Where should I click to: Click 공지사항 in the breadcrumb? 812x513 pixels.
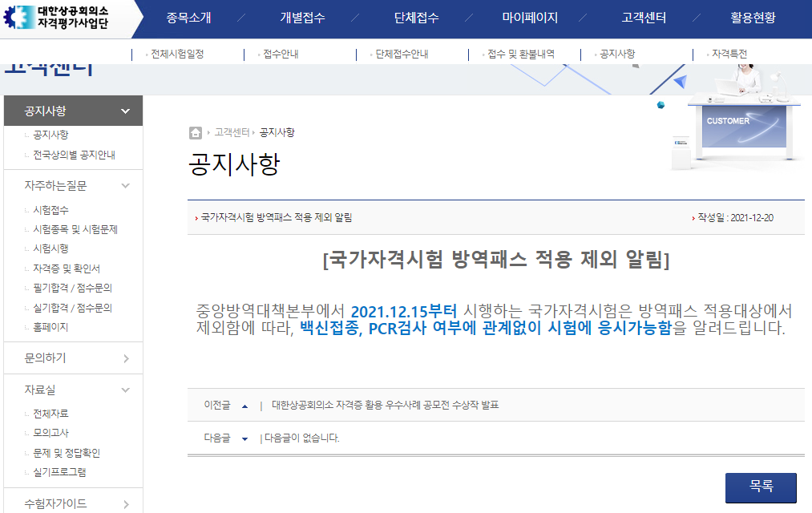(277, 132)
